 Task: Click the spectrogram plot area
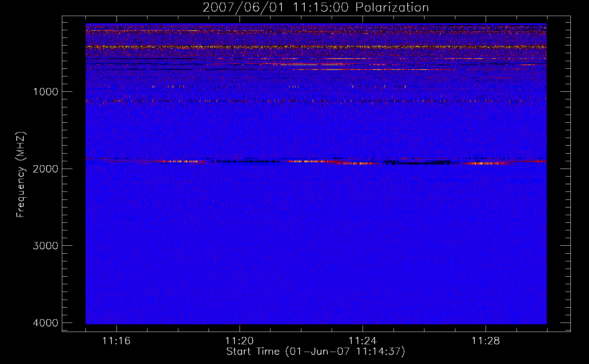pyautogui.click(x=316, y=174)
